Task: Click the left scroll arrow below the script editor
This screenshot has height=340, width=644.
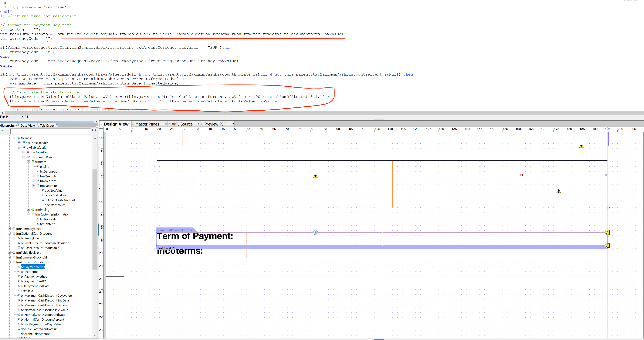Action: (x=2, y=113)
